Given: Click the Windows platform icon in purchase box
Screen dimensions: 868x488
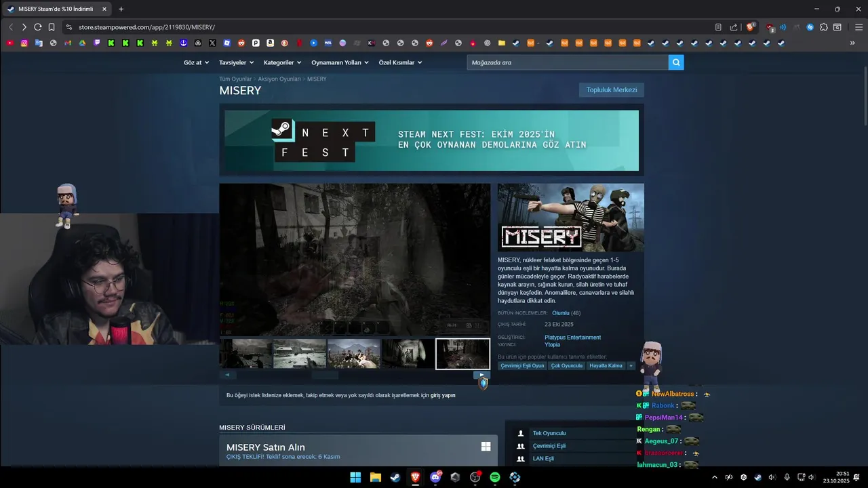Looking at the screenshot, I should (486, 446).
